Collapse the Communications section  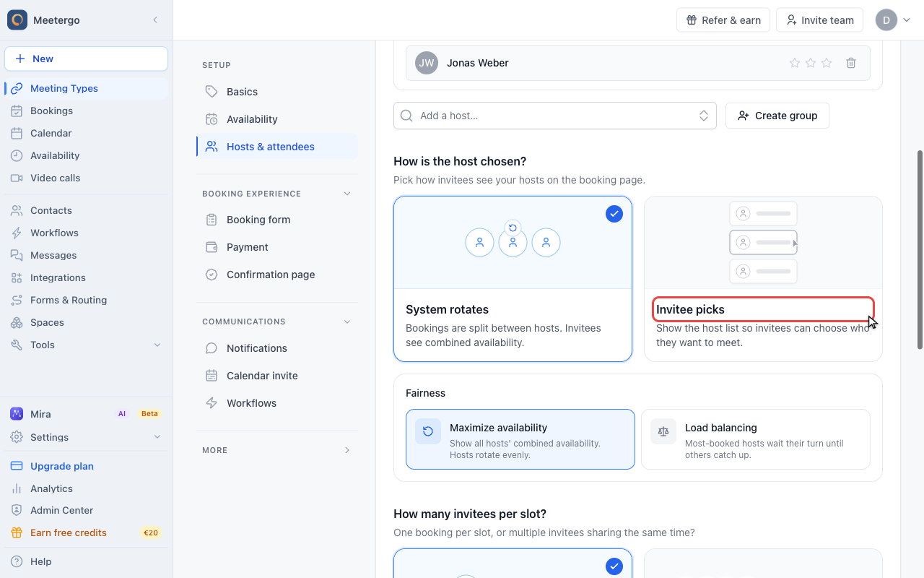point(347,322)
